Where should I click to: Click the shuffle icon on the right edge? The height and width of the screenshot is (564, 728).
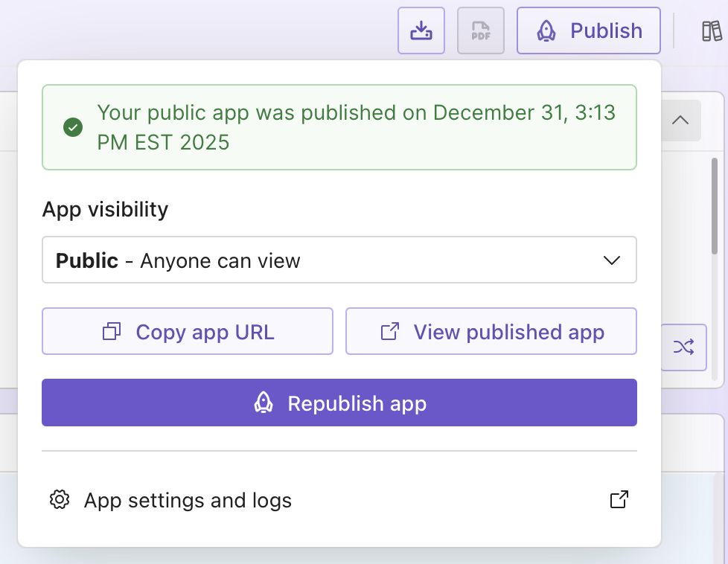[x=683, y=347]
